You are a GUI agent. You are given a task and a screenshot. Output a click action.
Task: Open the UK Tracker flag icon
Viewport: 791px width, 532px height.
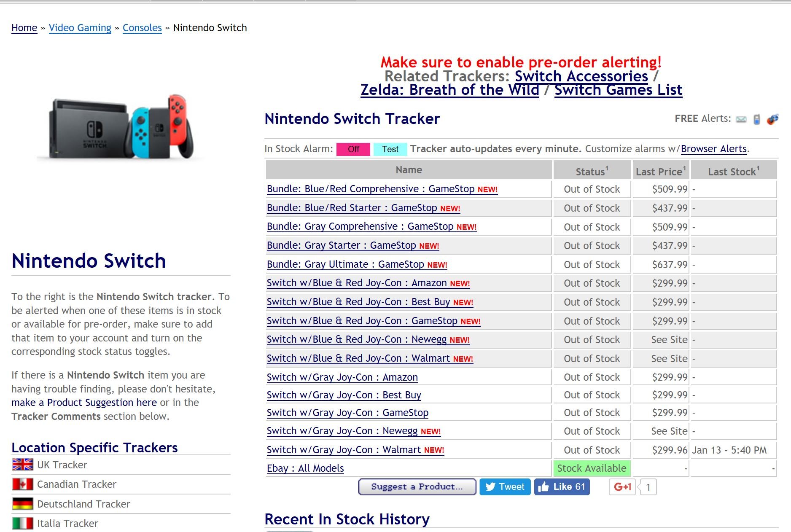pyautogui.click(x=22, y=465)
